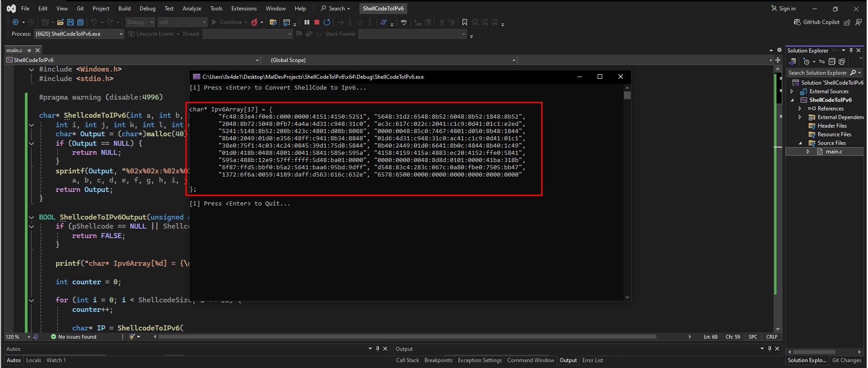The image size is (868, 368).
Task: Expand the External Sources node
Action: coord(792,91)
